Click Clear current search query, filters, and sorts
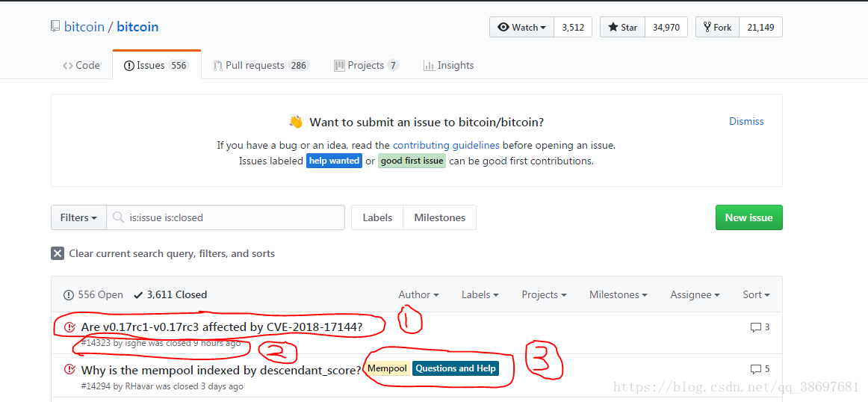 pyautogui.click(x=172, y=253)
